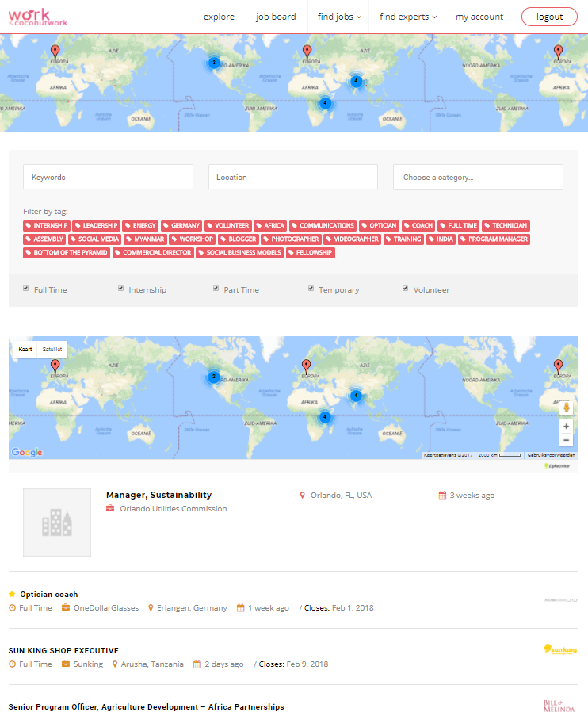The image size is (588, 712).
Task: Toggle the Volunteer checkbox
Action: [405, 289]
